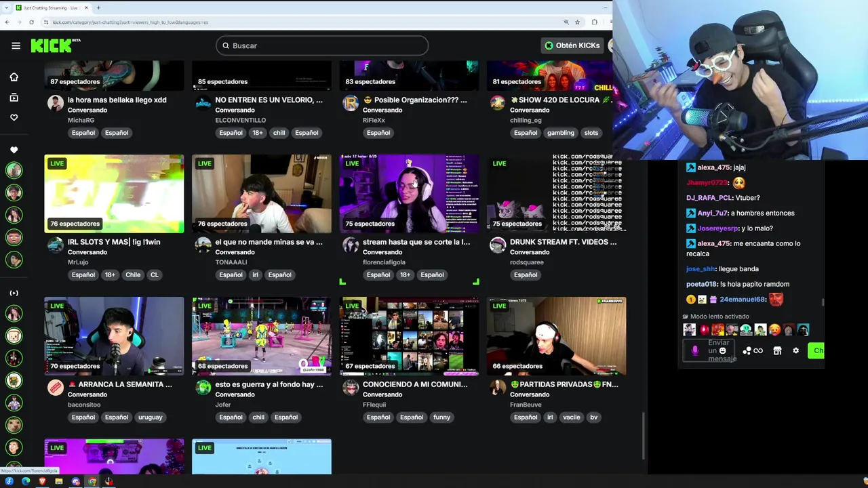Open florenciafigola's stream thumbnail

(x=409, y=194)
